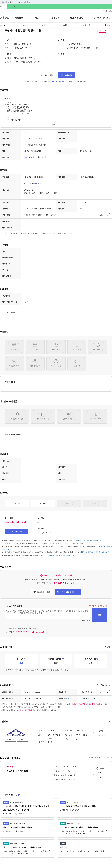Click the 식사제공 benefit icon
Screen dimensions: 112x868
click(77, 361)
